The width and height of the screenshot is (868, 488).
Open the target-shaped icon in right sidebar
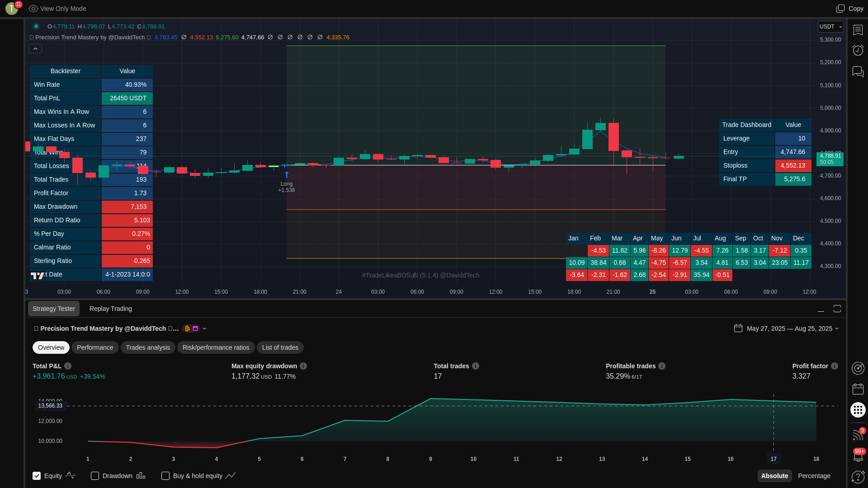858,368
